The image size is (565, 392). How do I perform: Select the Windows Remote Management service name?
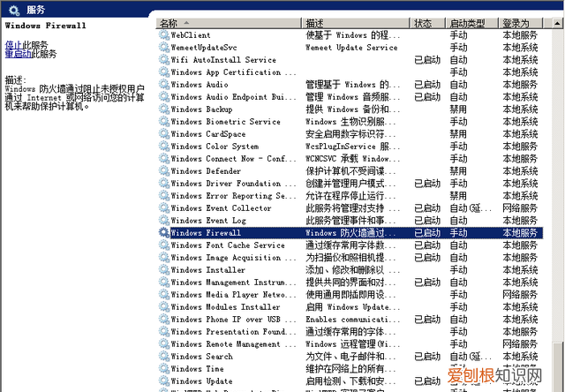pos(233,344)
